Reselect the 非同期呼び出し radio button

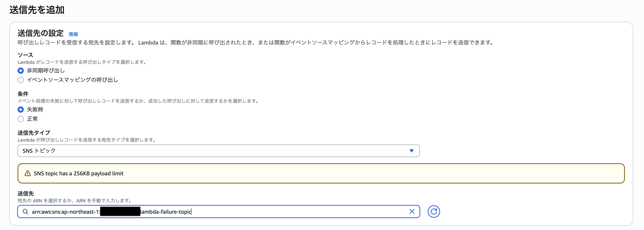20,71
